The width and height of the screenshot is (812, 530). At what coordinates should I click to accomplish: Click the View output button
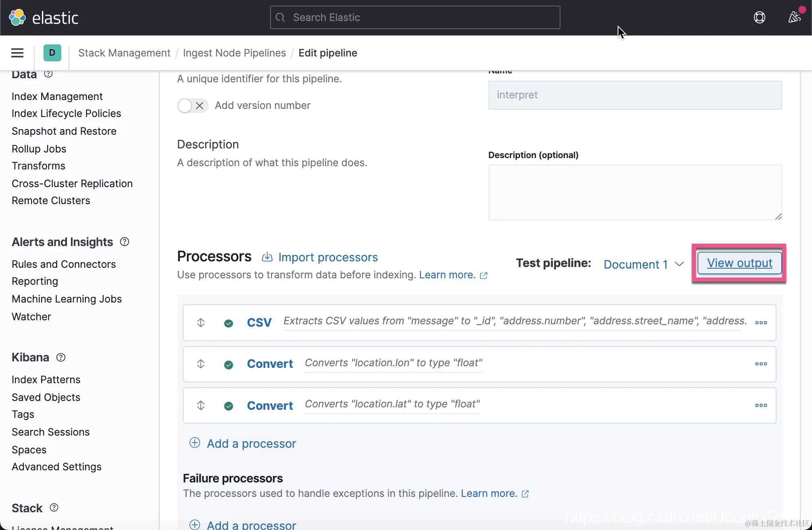pos(739,263)
